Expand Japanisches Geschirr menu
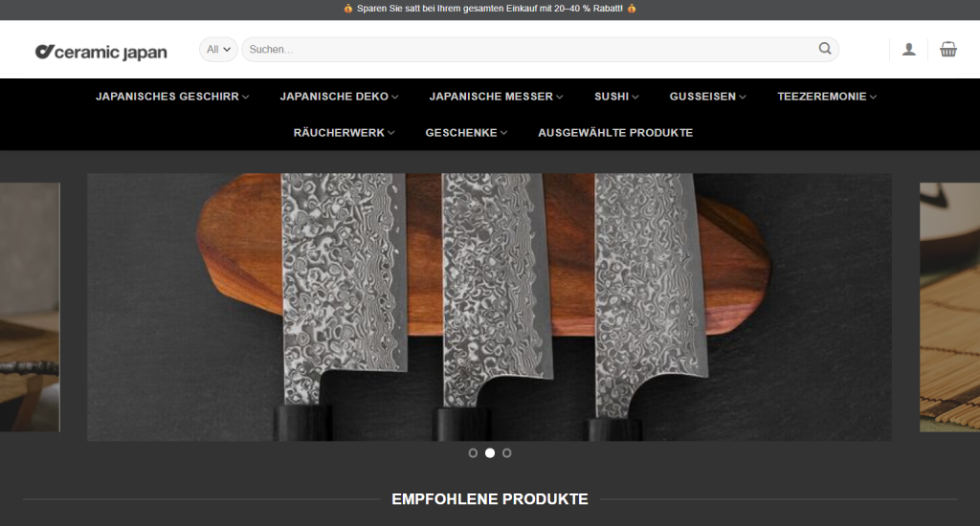Screen dimensions: 980x526 pyautogui.click(x=172, y=97)
